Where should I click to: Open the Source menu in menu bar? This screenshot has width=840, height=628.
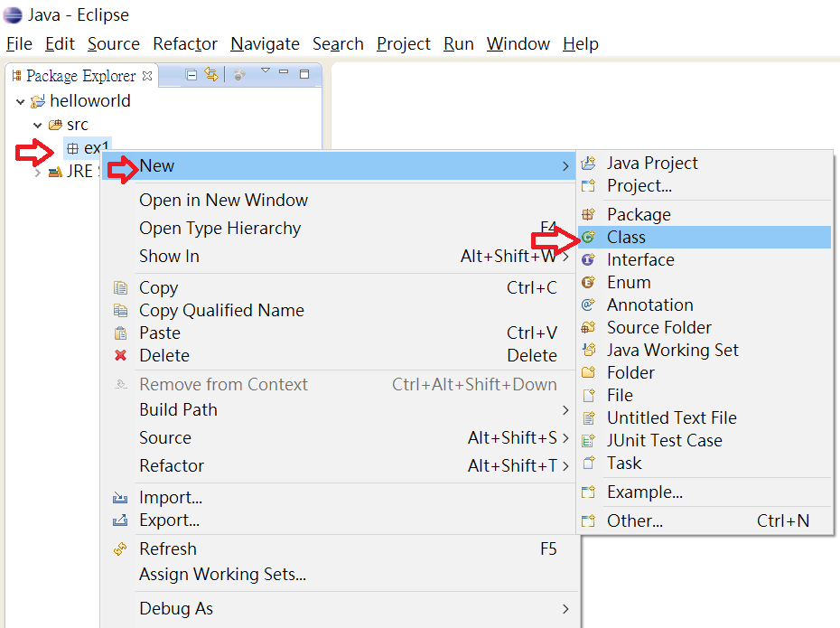114,44
